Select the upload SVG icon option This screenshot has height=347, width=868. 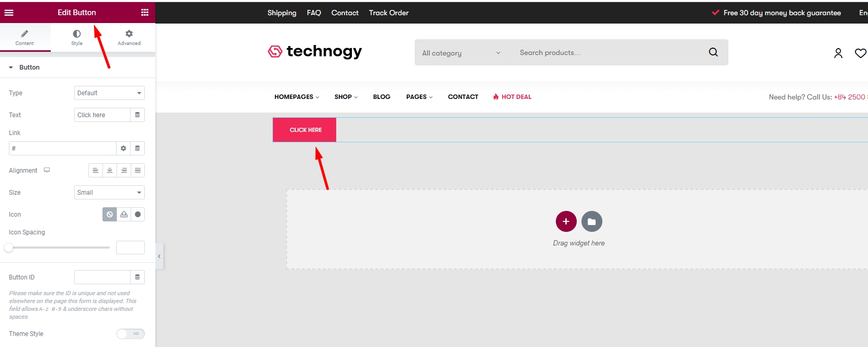(124, 215)
